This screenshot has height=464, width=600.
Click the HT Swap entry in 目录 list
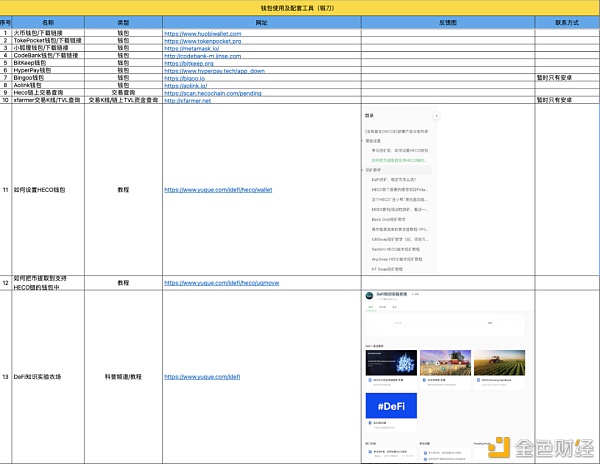pos(387,269)
